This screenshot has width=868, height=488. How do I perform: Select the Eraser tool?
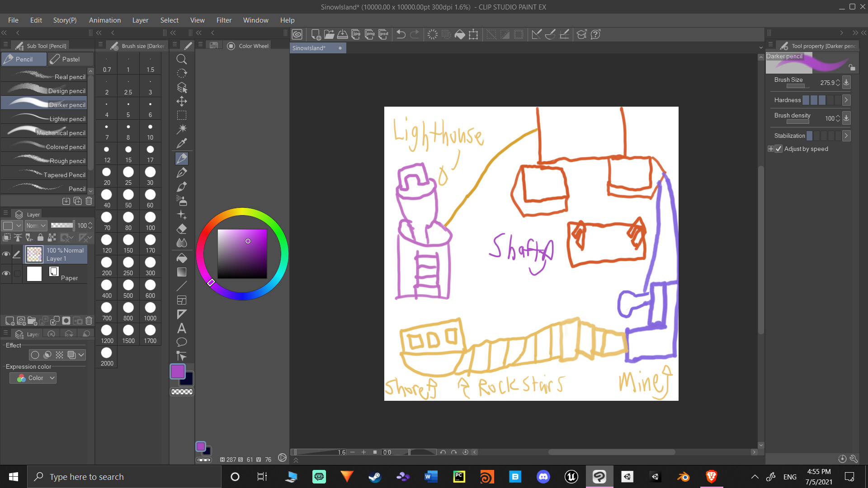[182, 229]
